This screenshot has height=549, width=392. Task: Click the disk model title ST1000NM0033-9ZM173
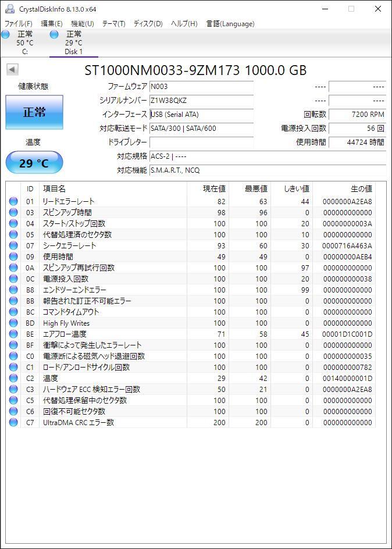pos(162,70)
